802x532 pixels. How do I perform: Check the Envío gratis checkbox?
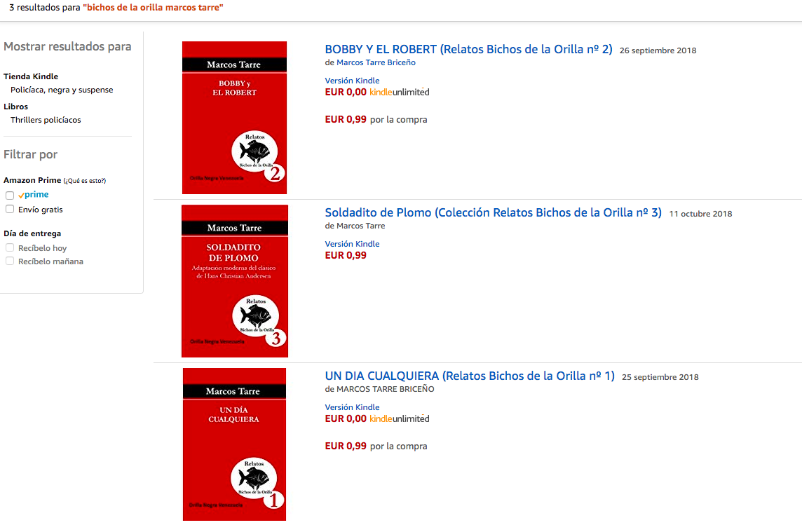coord(10,209)
